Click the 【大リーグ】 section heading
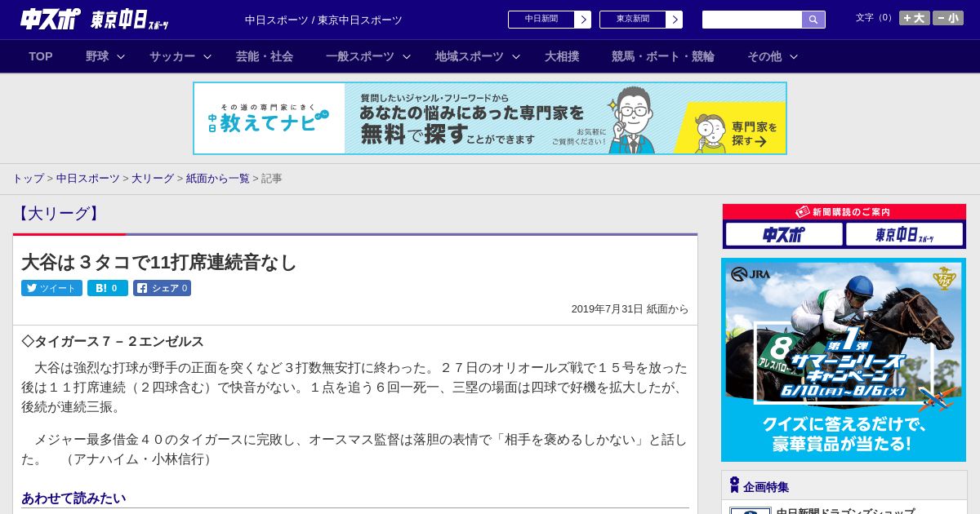Viewport: 980px width, 514px height. [x=58, y=214]
